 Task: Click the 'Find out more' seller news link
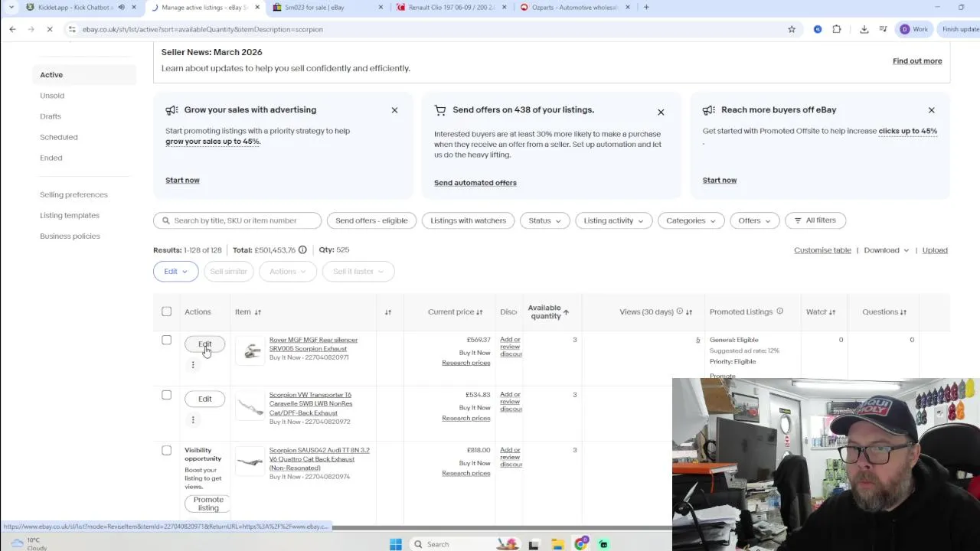917,60
